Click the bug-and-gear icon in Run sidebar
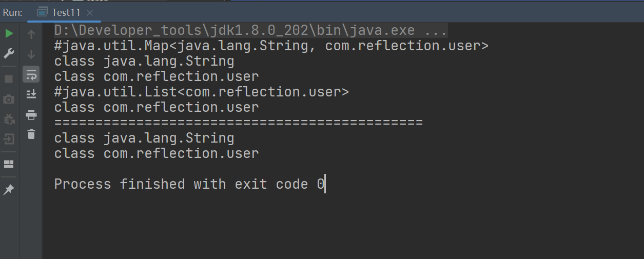The width and height of the screenshot is (644, 259). point(9,119)
